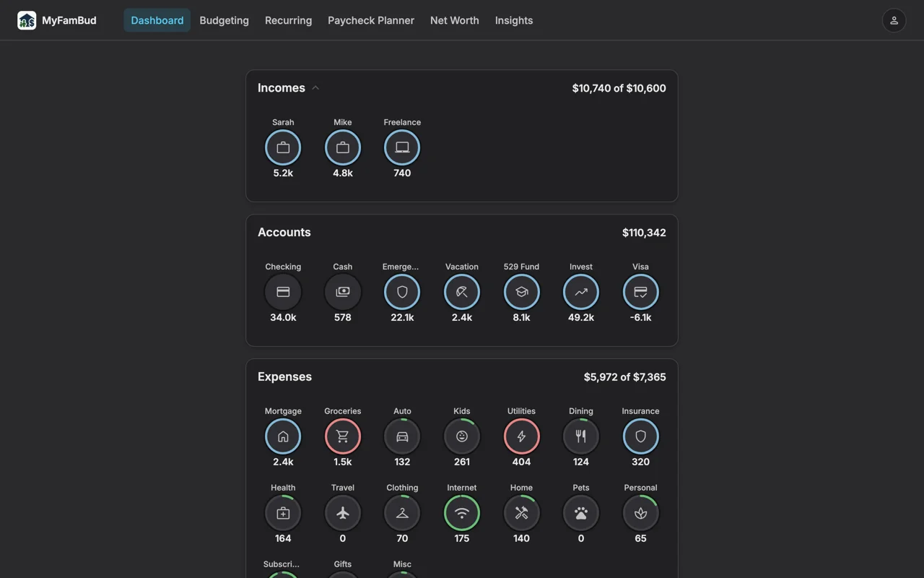The height and width of the screenshot is (578, 924).
Task: Select the Utilities lightning bolt icon
Action: (x=521, y=436)
